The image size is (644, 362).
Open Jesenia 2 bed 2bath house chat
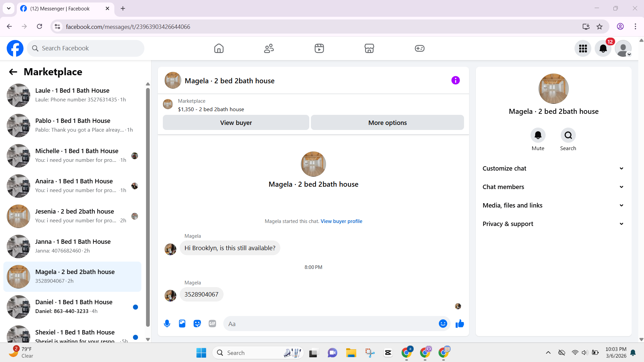72,216
